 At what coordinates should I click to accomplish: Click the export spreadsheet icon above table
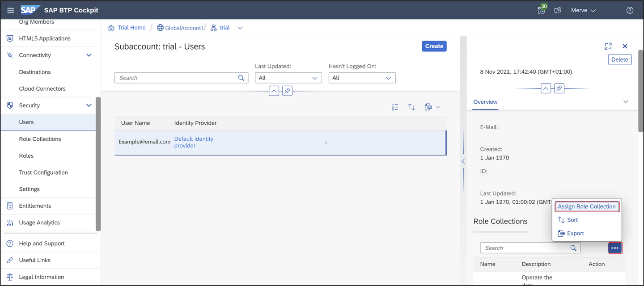coord(428,107)
